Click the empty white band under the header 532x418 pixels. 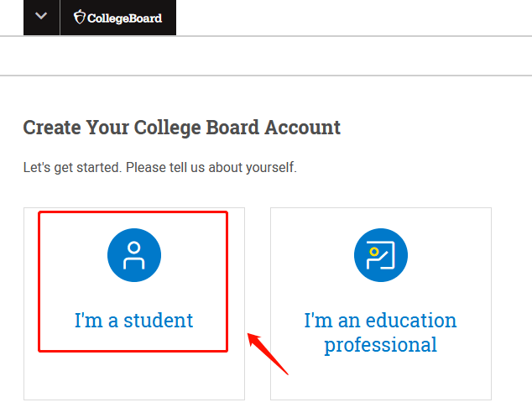(x=266, y=56)
